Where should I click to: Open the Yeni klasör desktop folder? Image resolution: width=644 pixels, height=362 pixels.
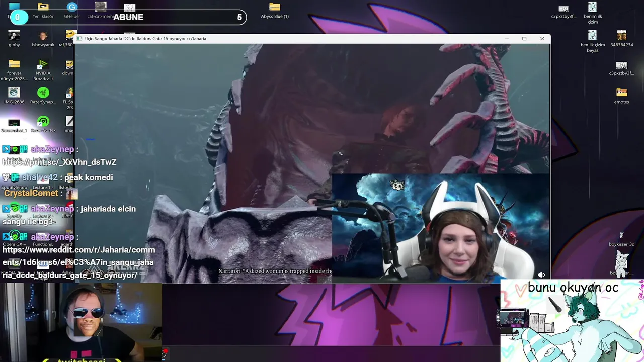click(x=43, y=10)
